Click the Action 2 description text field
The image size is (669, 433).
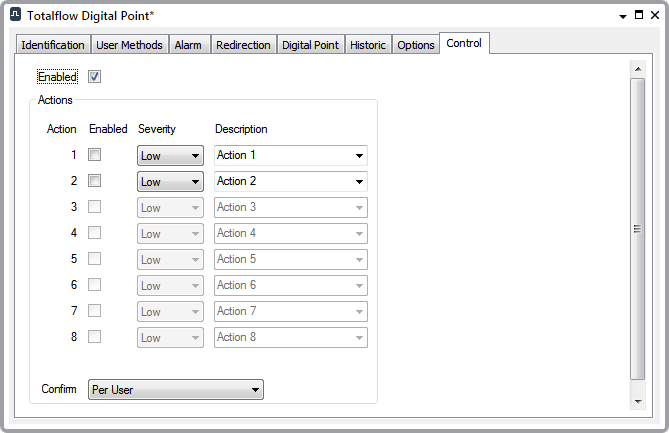(280, 182)
